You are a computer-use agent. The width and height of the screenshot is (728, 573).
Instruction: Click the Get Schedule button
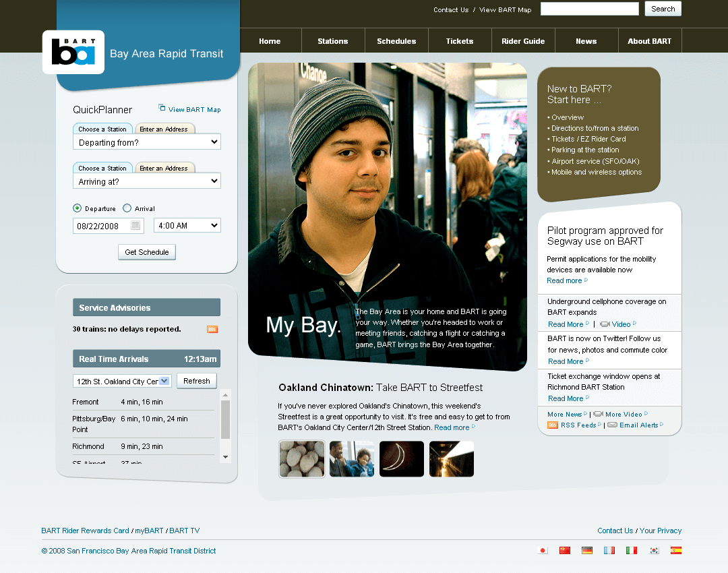(x=147, y=252)
